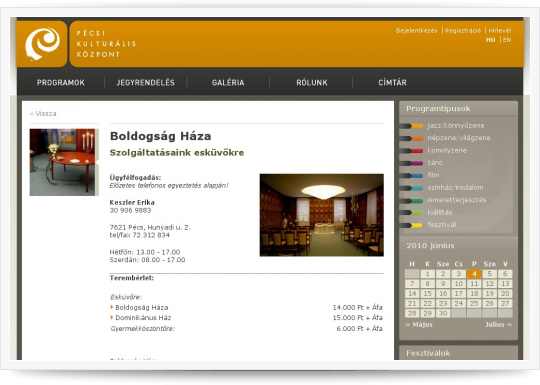This screenshot has width=540, height=385.
Task: Switch language to EN
Action: click(507, 40)
